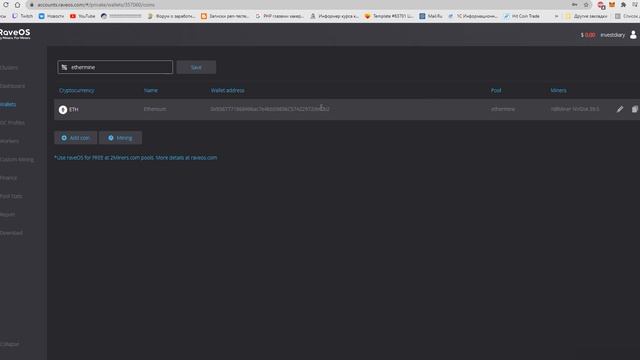The height and width of the screenshot is (360, 640).
Task: Open the Mail.Ru bookmark
Action: click(431, 16)
